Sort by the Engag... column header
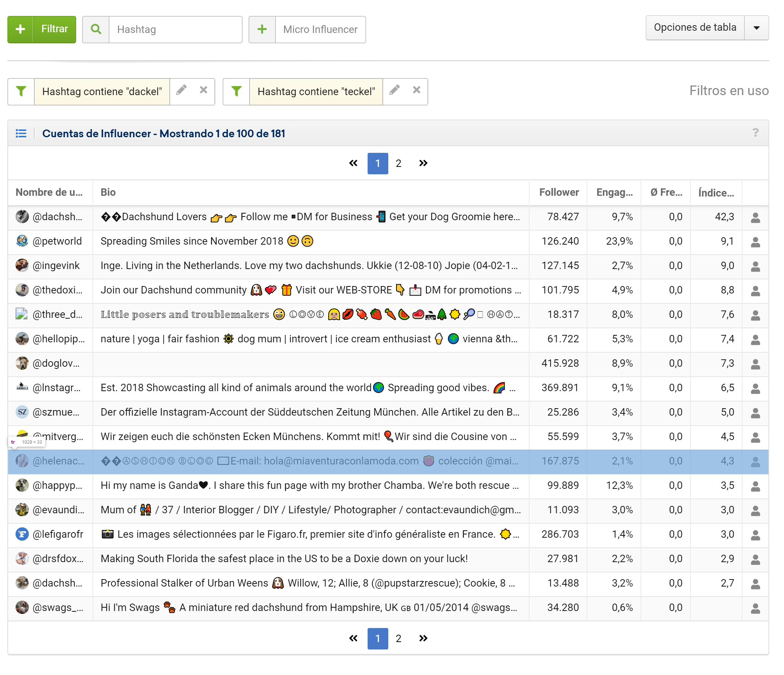The width and height of the screenshot is (784, 675). click(614, 192)
